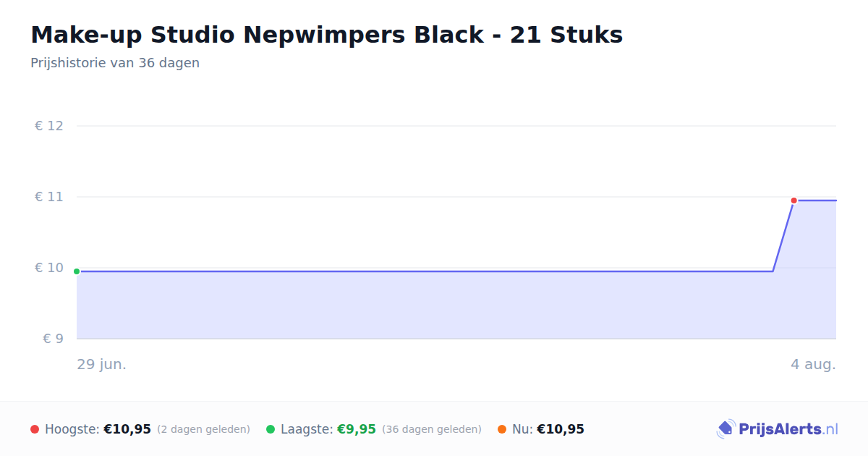Click the € 11 axis label
The image size is (868, 456).
pyautogui.click(x=49, y=197)
